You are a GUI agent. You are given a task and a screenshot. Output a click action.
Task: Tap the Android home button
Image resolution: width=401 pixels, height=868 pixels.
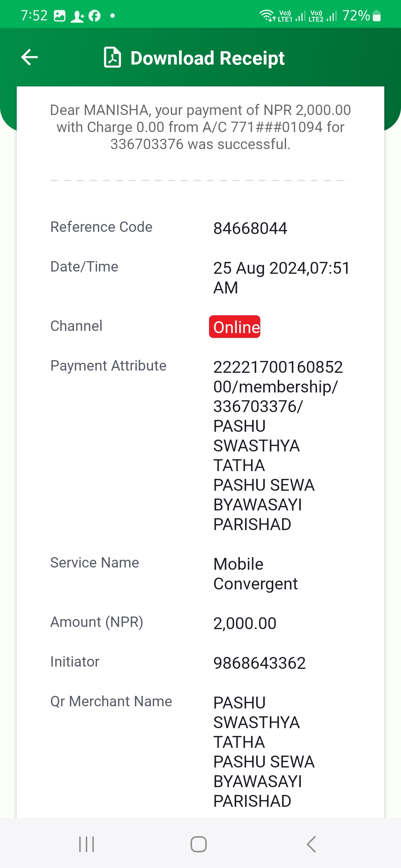(199, 844)
